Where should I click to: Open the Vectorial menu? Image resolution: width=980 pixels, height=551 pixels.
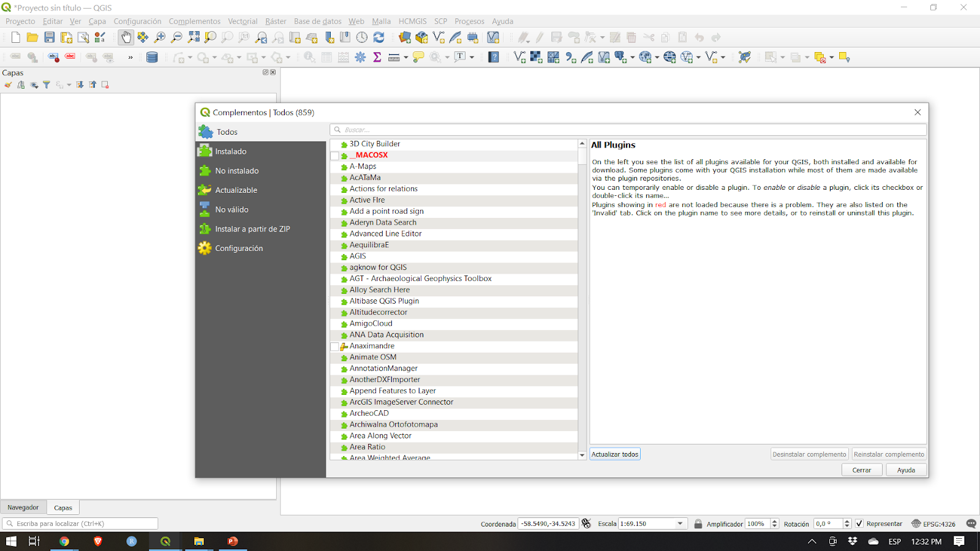(243, 21)
